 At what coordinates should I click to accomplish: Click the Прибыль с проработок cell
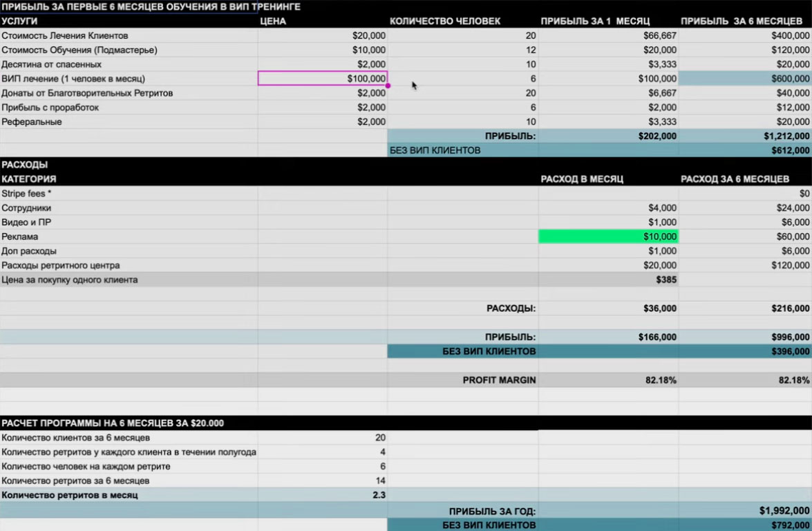(129, 107)
